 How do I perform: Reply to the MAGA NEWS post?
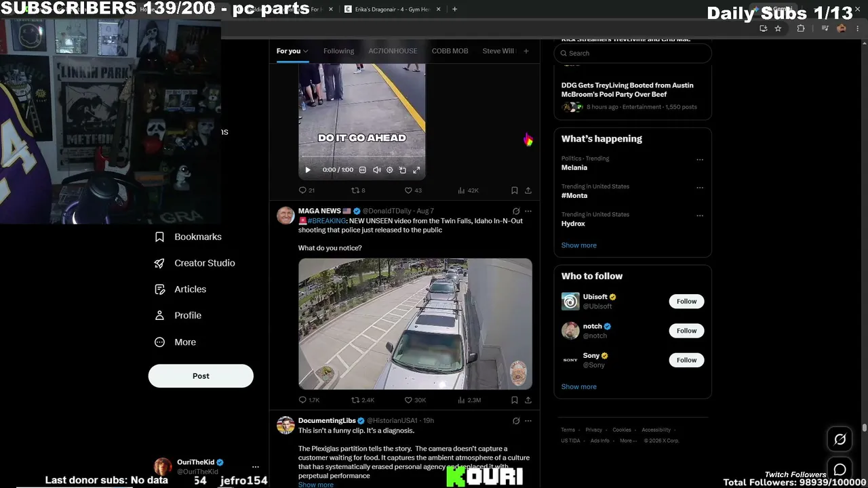point(309,400)
